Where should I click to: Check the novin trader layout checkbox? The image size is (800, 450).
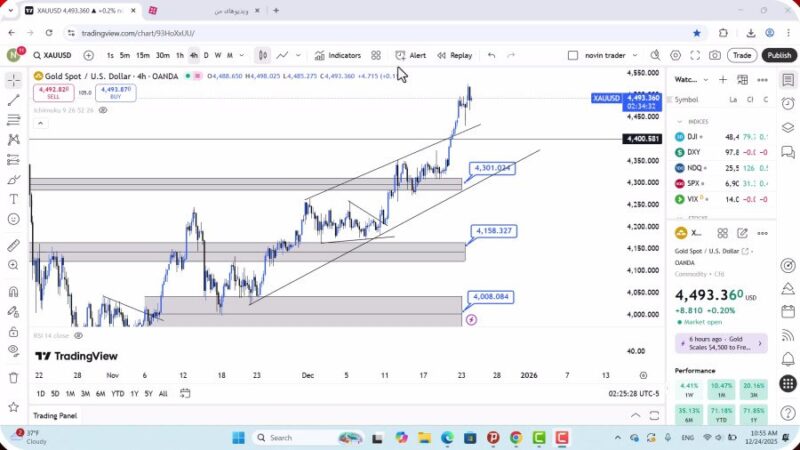click(573, 55)
